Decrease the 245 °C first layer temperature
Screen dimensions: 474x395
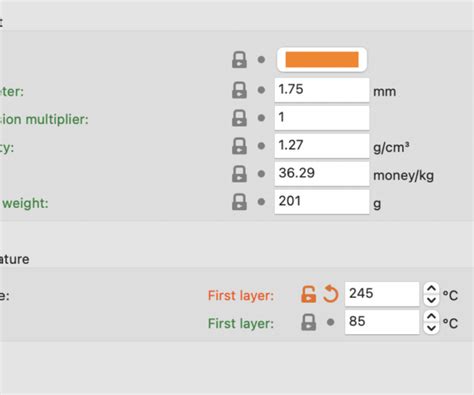[x=431, y=300]
